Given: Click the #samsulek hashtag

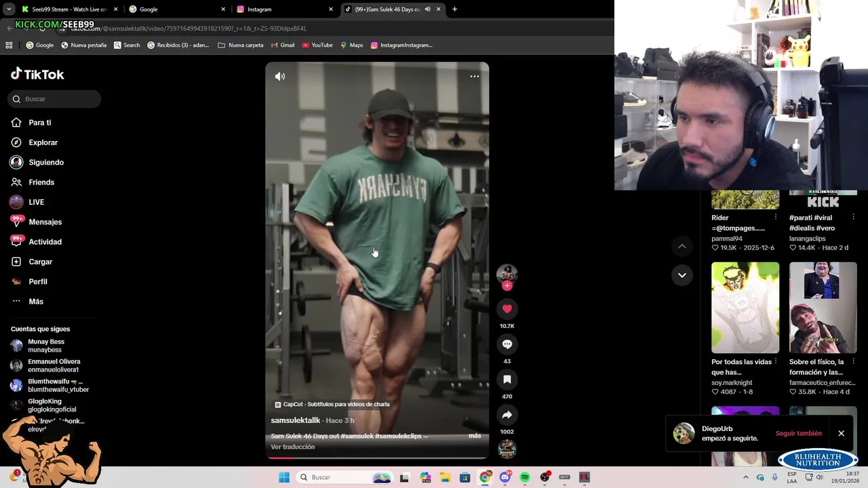Looking at the screenshot, I should [x=356, y=436].
